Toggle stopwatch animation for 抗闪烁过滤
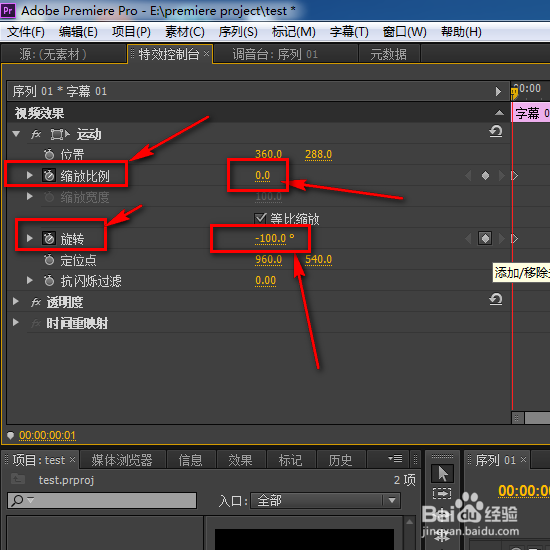 (49, 281)
